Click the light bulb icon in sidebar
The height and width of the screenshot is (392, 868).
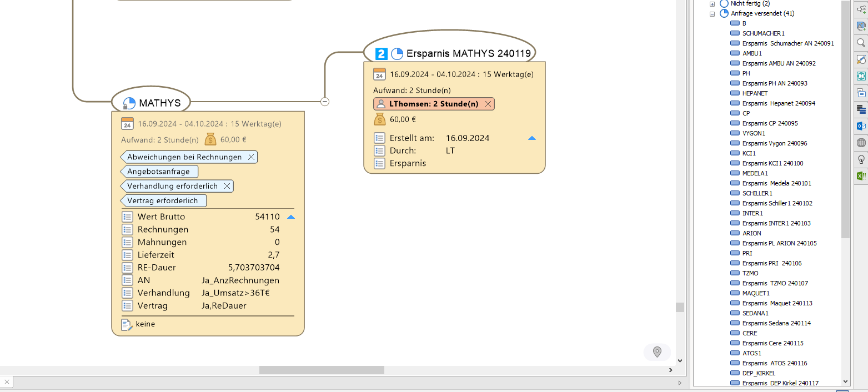coord(861,159)
